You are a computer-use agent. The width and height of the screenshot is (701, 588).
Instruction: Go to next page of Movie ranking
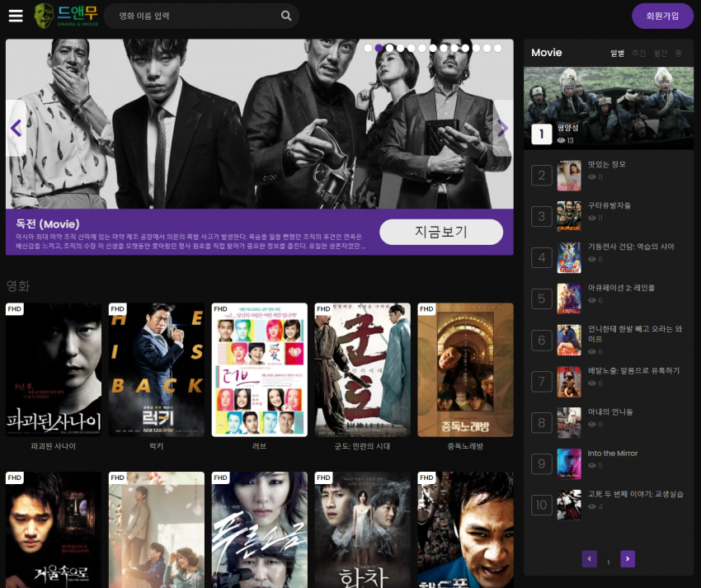[x=628, y=558]
